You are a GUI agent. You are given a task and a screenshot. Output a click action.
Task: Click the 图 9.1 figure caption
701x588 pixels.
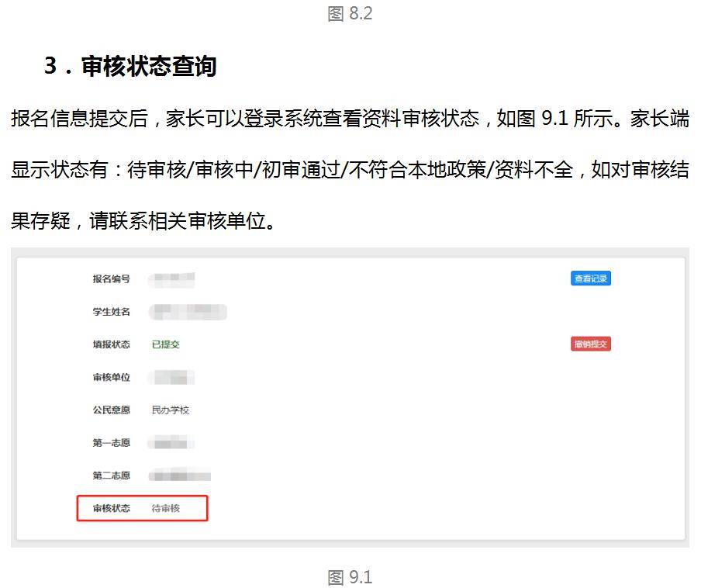point(350,577)
